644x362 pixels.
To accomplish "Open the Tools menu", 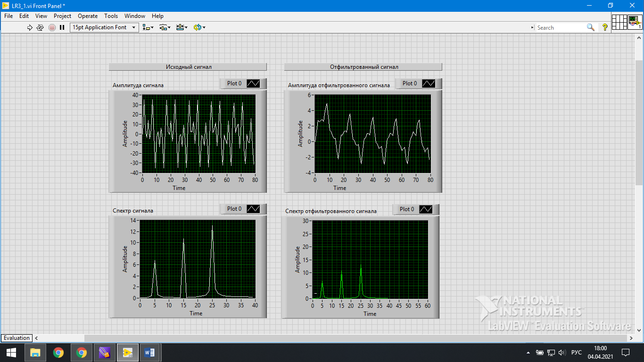I will click(x=111, y=16).
